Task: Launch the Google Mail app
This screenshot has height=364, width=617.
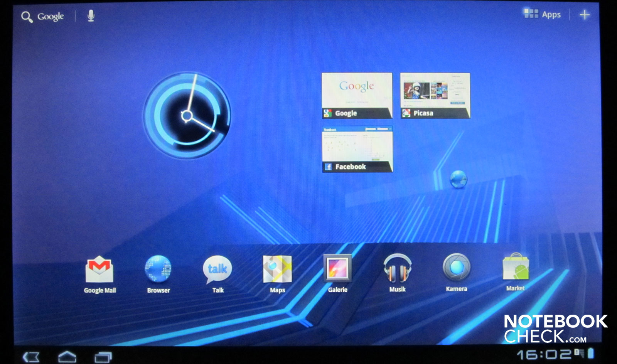Action: point(99,274)
